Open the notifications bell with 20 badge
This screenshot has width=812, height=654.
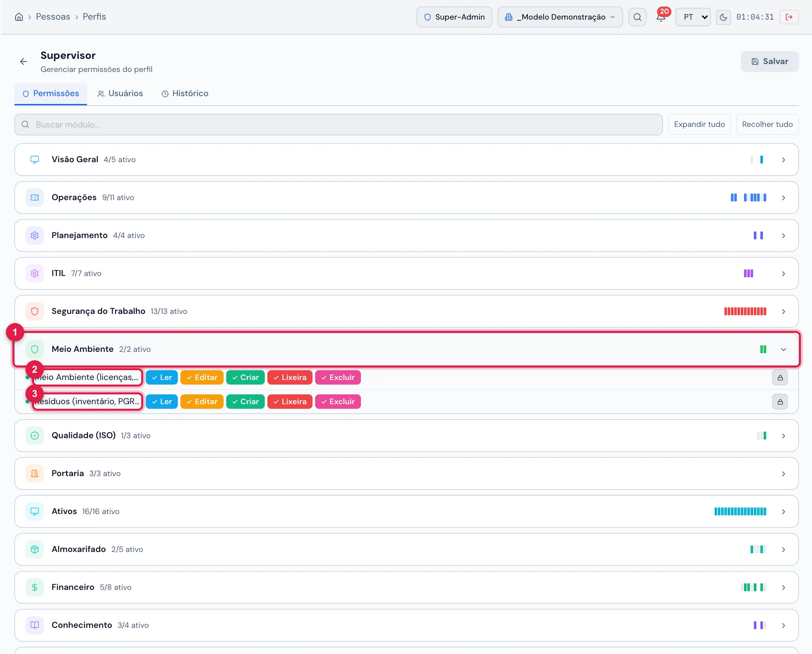(x=661, y=17)
